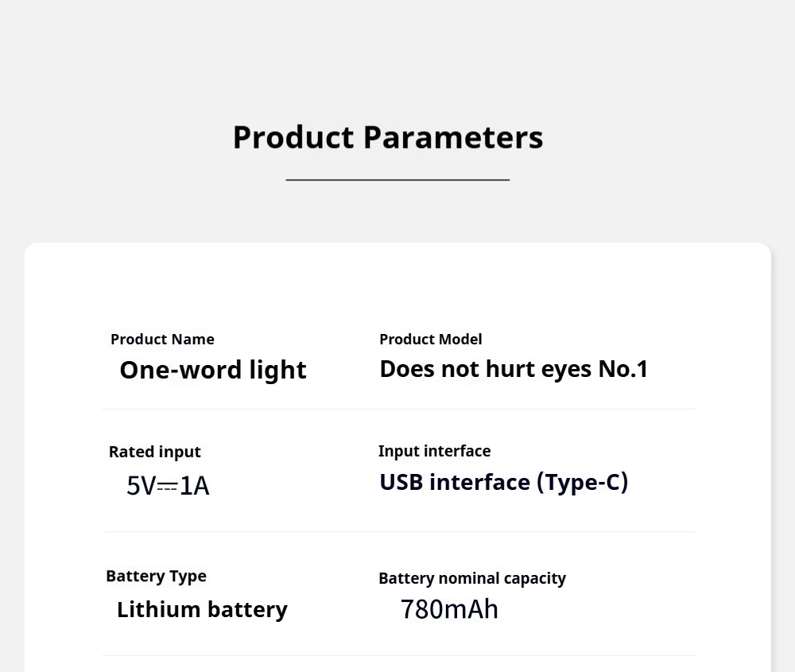This screenshot has width=795, height=672.
Task: Click the divider line below Rated input row
Action: (x=398, y=531)
